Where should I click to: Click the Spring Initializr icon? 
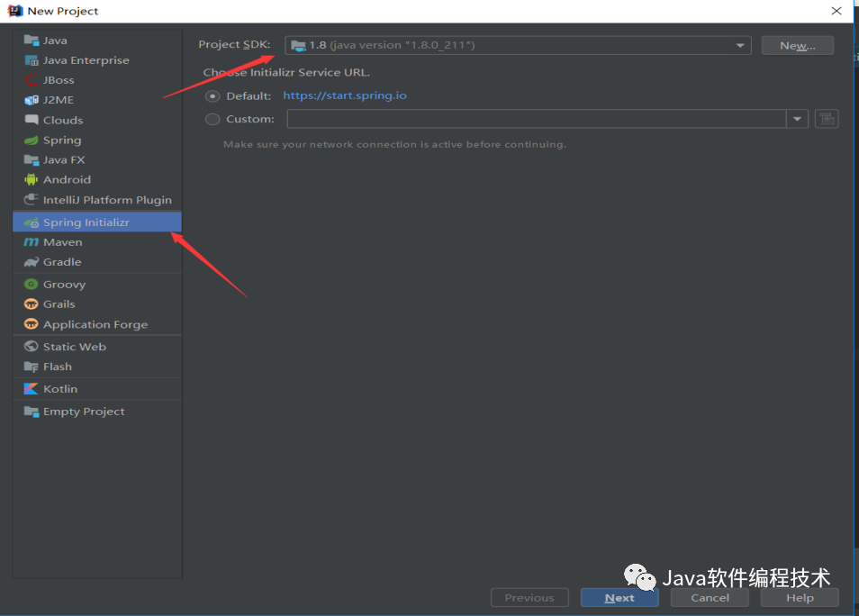(32, 222)
